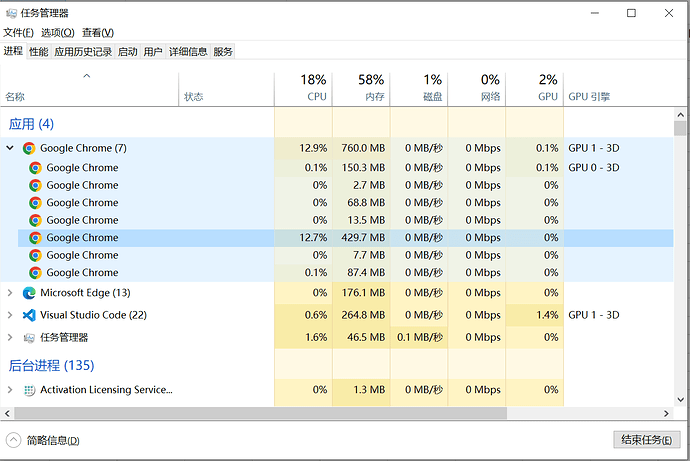Click the 任务管理器 process row icon
This screenshot has height=461, width=690.
29,337
